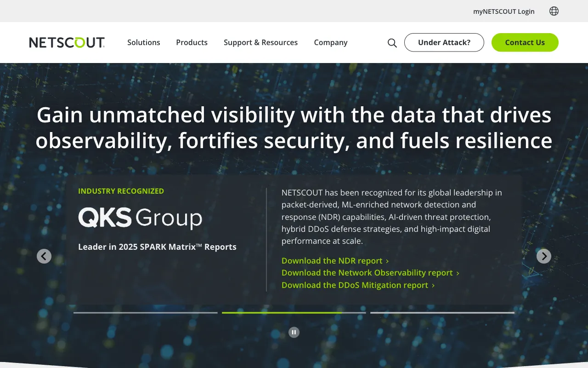
Task: Go to the previous carousel slide arrow
Action: (x=44, y=256)
